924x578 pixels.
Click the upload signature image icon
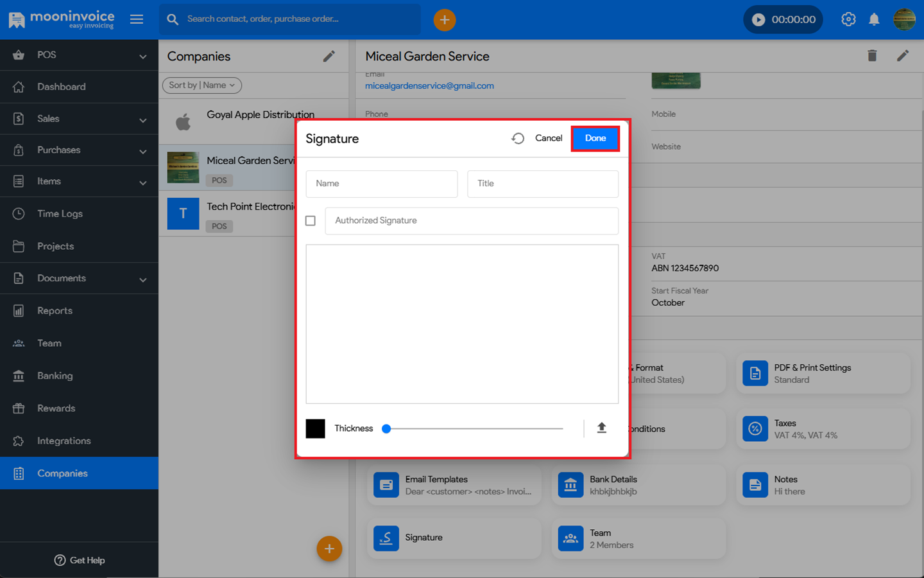(x=601, y=428)
